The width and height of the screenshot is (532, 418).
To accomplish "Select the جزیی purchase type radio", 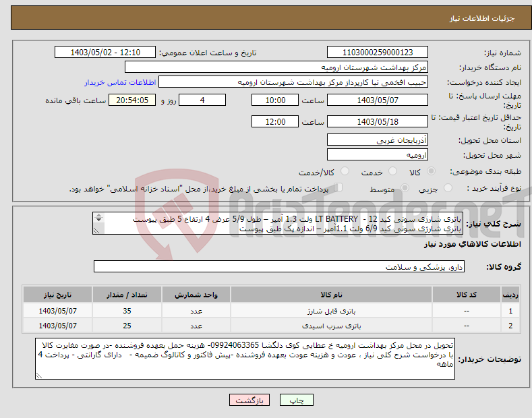I will pyautogui.click(x=448, y=188).
